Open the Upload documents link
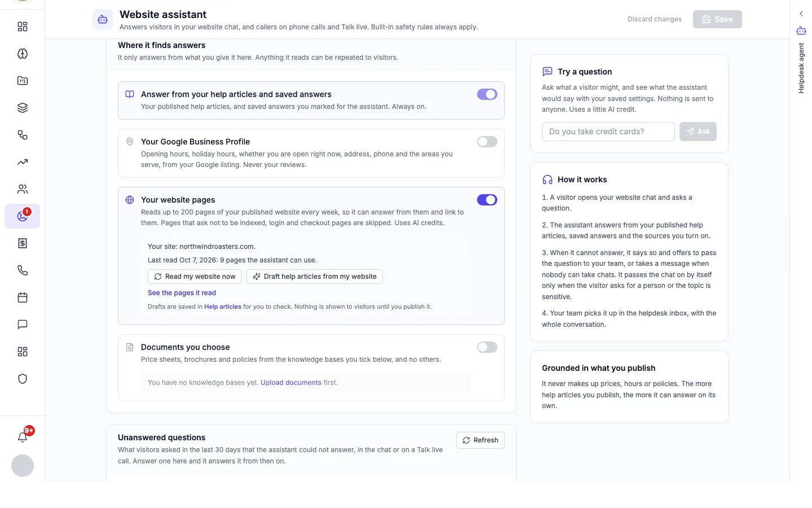 coord(291,383)
